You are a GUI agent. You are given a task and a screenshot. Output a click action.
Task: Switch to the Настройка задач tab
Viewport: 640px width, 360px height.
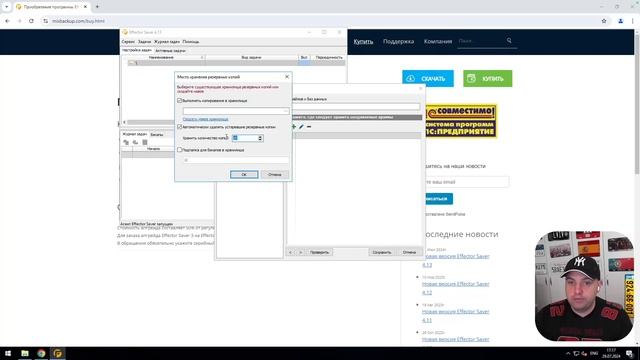click(x=136, y=50)
